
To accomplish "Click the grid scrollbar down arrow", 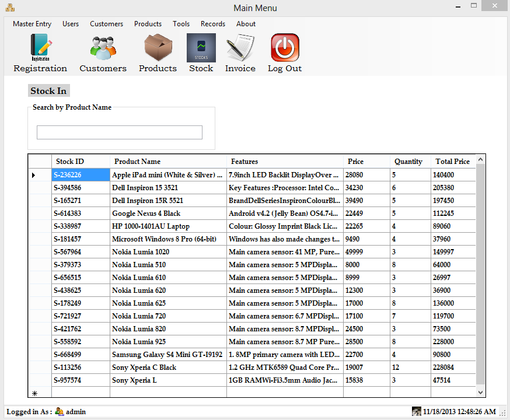I will pos(480,392).
